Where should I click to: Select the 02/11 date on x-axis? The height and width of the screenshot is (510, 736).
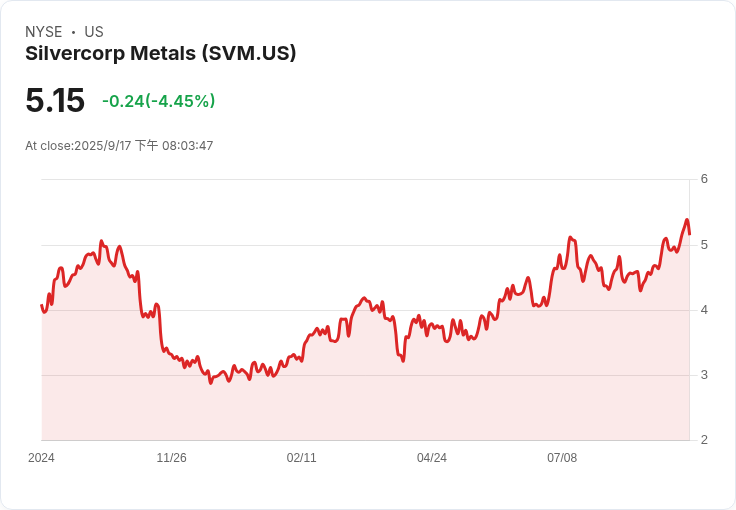[301, 458]
